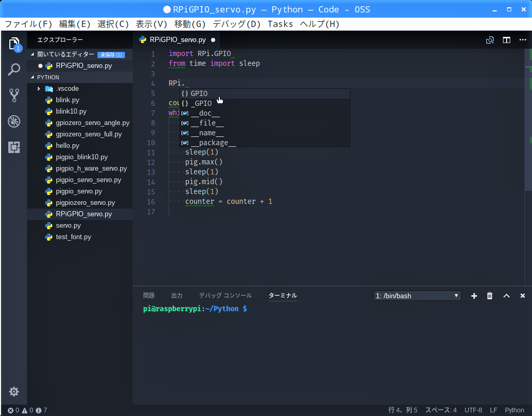
Task: Click the Manage gear icon
Action: tap(14, 392)
